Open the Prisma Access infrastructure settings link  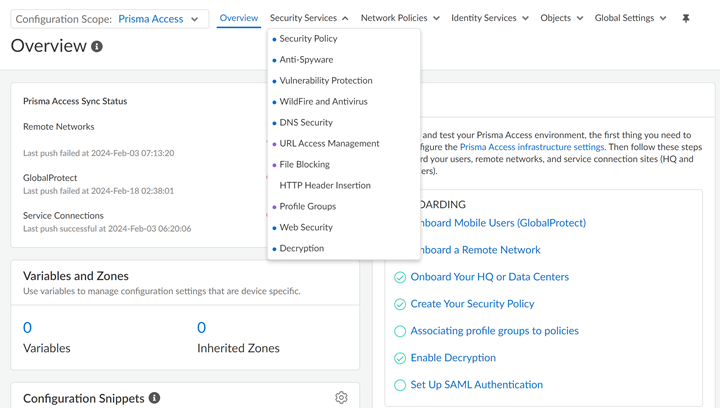[x=531, y=147]
